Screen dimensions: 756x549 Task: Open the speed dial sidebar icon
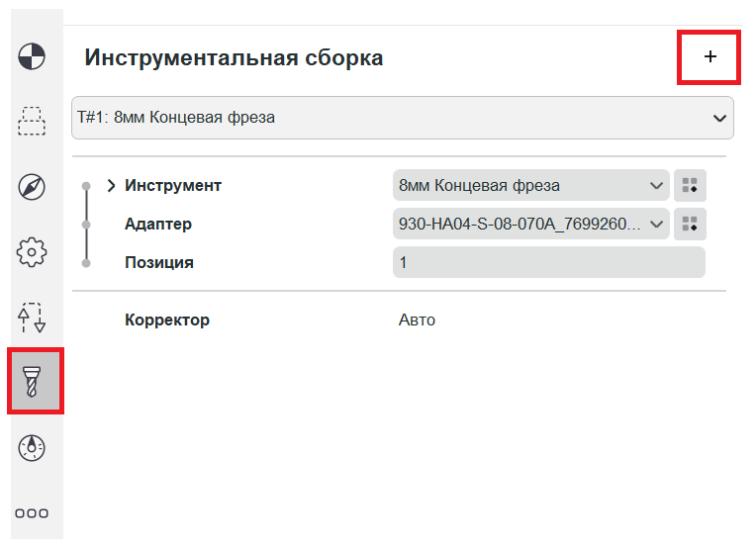(x=32, y=448)
